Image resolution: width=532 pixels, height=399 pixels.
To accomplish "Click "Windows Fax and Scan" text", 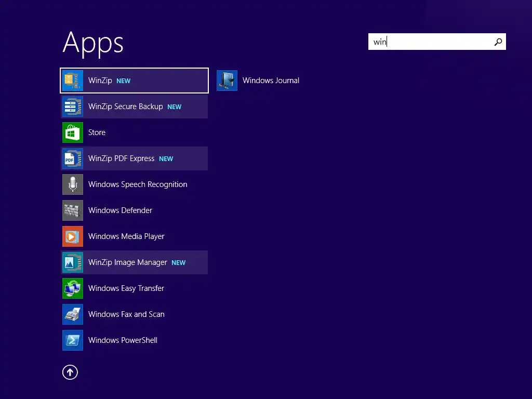I will pyautogui.click(x=126, y=314).
